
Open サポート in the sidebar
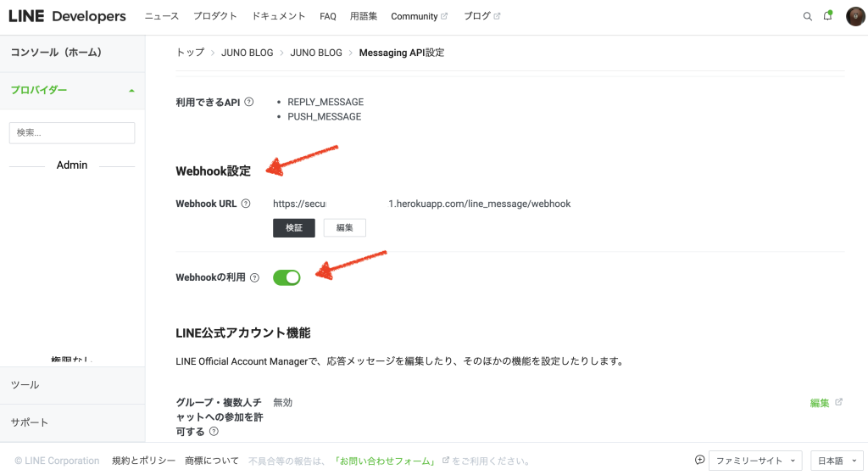[x=30, y=422]
